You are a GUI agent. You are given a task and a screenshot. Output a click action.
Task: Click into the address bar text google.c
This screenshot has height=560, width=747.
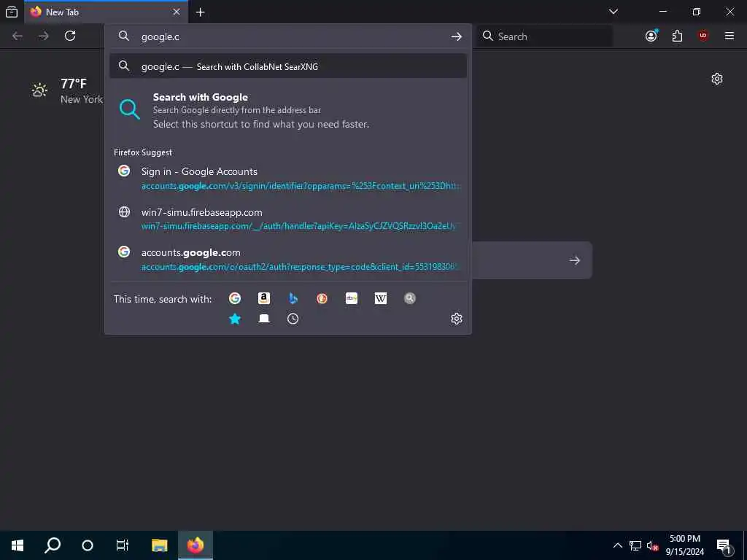tap(160, 36)
